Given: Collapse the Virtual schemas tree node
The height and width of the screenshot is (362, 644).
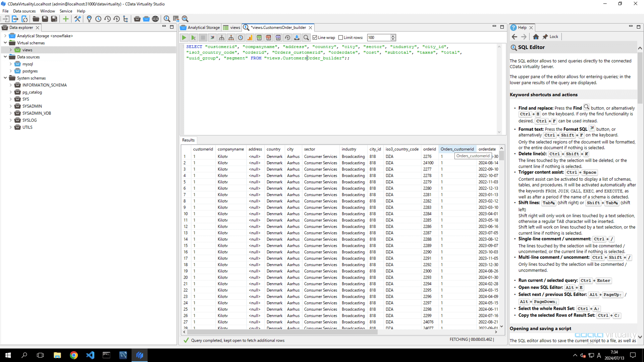Looking at the screenshot, I should [5, 43].
